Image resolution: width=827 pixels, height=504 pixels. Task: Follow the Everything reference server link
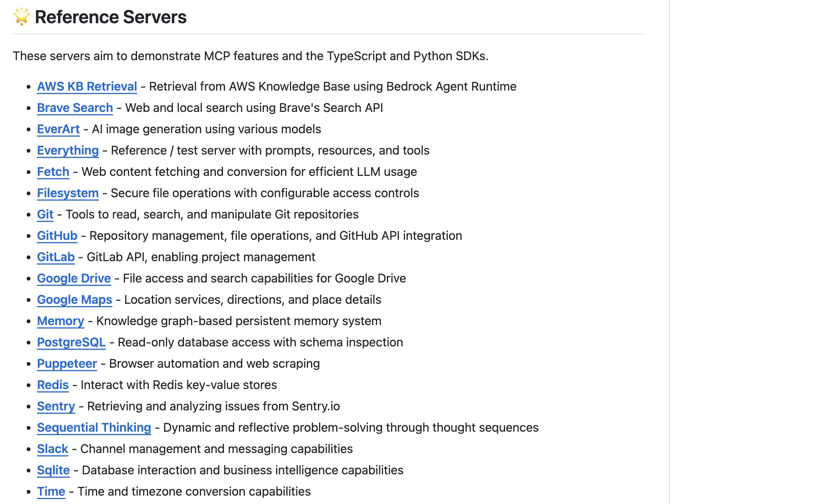[x=68, y=150]
